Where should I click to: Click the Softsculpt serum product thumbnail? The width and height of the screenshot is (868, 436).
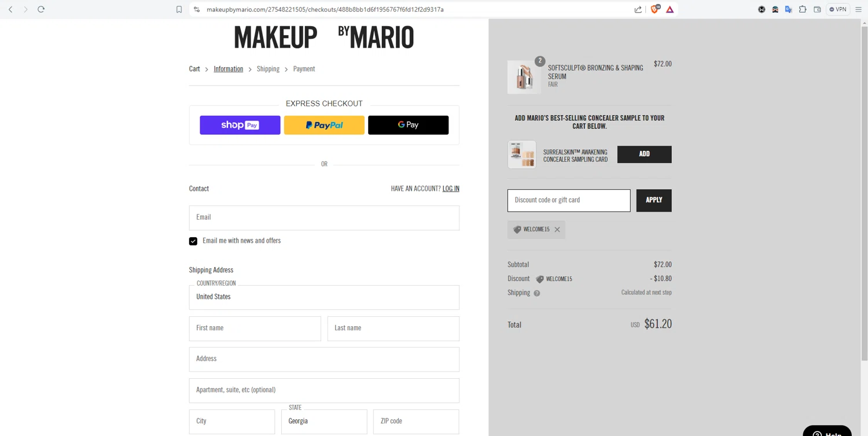point(524,77)
